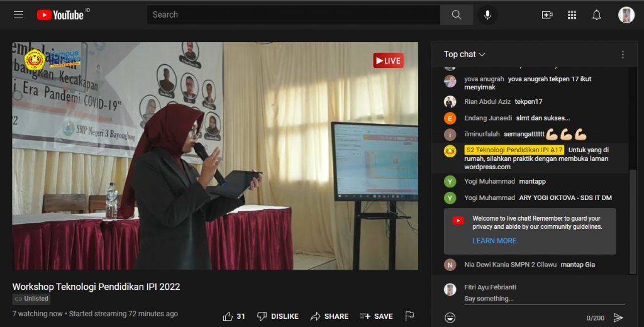
Task: Open the account avatar menu
Action: (x=626, y=15)
